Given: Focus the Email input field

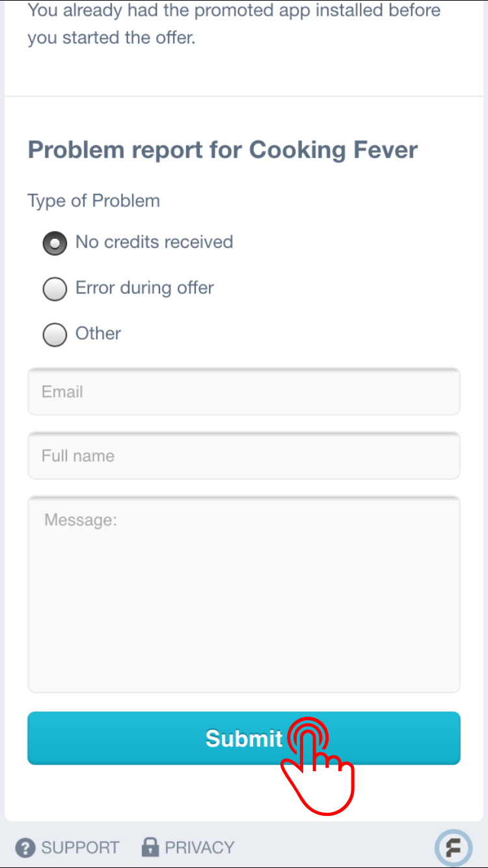Looking at the screenshot, I should [x=244, y=392].
